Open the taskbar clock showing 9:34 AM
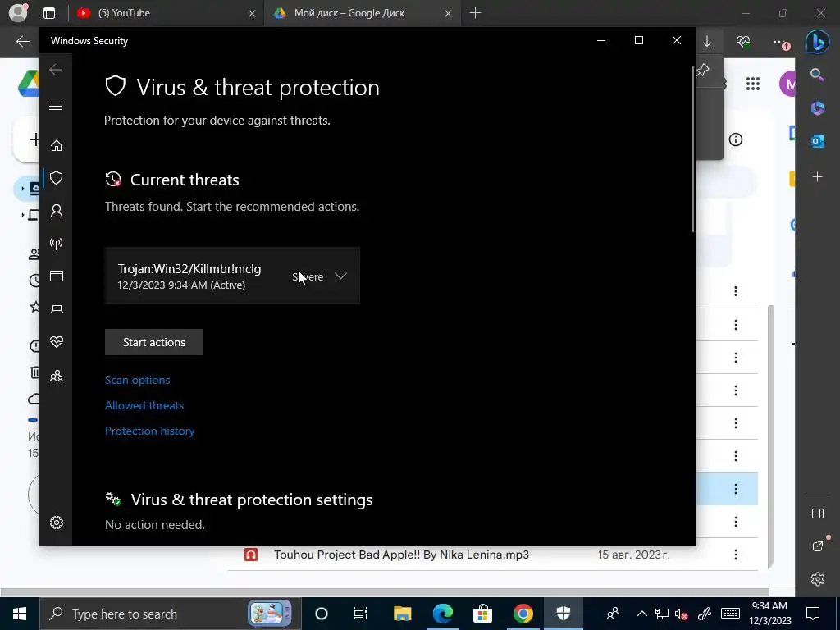Image resolution: width=840 pixels, height=630 pixels. coord(769,614)
